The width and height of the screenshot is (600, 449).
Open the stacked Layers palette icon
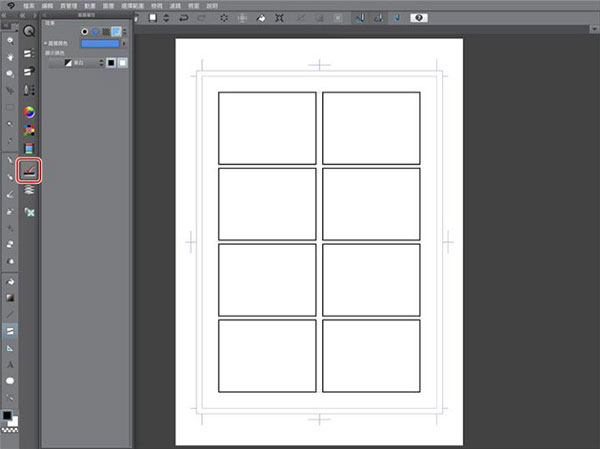(x=29, y=190)
